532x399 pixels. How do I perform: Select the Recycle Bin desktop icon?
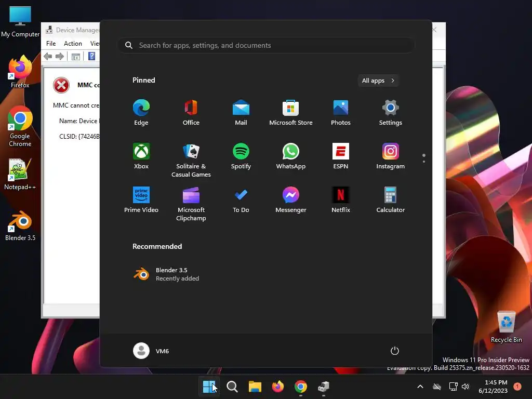pyautogui.click(x=506, y=327)
